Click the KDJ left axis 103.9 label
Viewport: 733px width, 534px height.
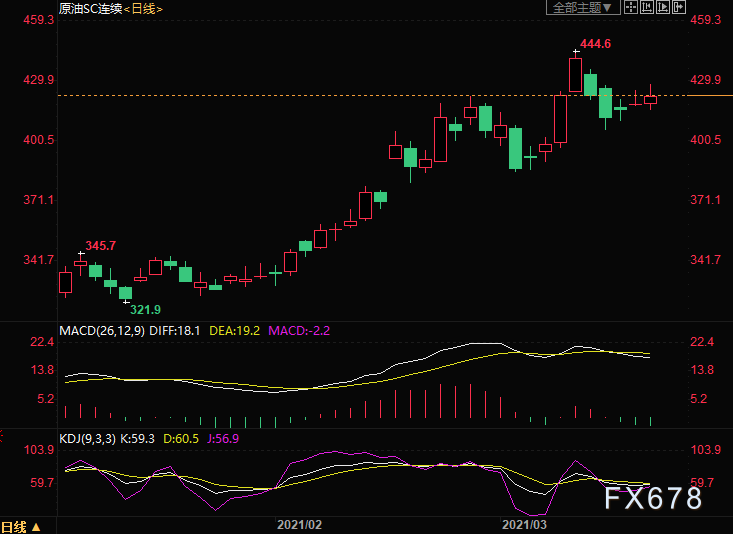39,450
